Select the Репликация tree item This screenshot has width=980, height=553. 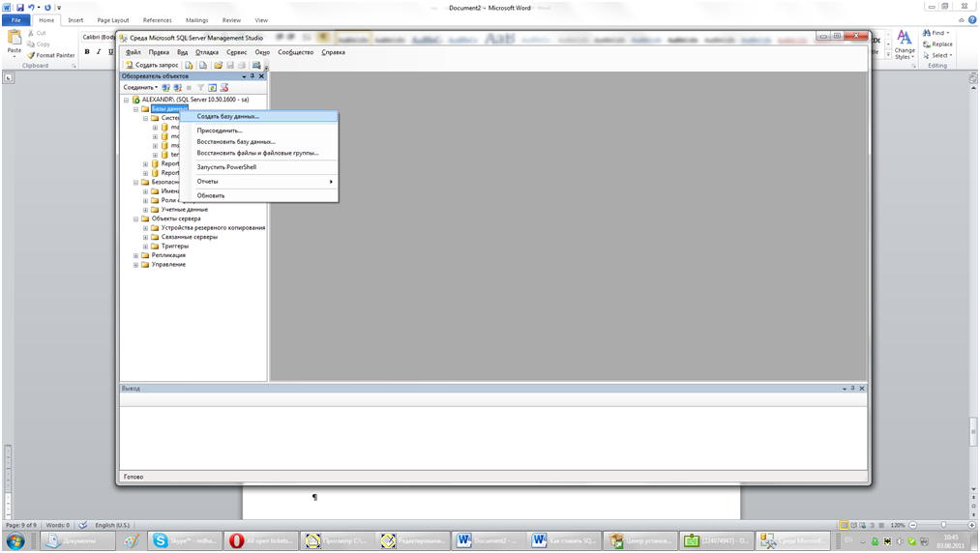(168, 255)
